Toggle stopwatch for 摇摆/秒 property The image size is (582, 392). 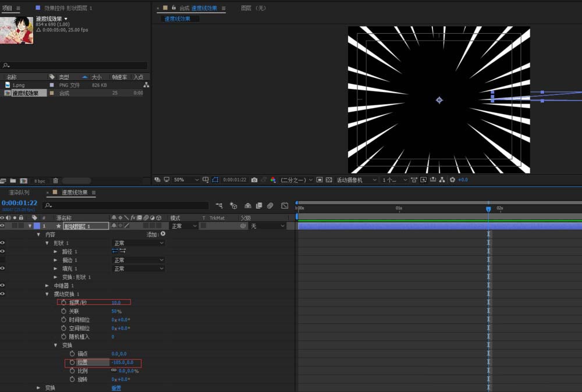pyautogui.click(x=63, y=302)
